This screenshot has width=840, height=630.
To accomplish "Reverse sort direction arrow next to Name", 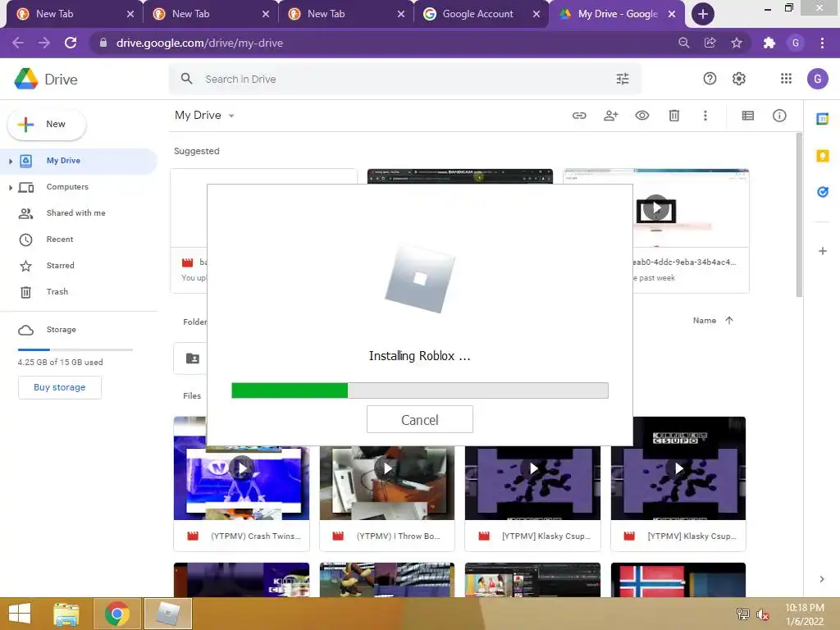I will tap(728, 321).
